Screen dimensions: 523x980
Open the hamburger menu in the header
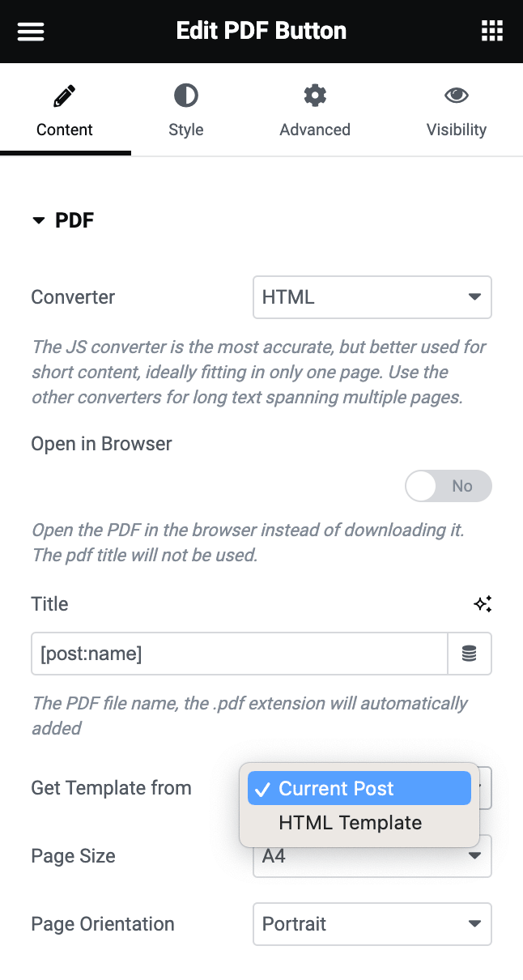tap(30, 31)
